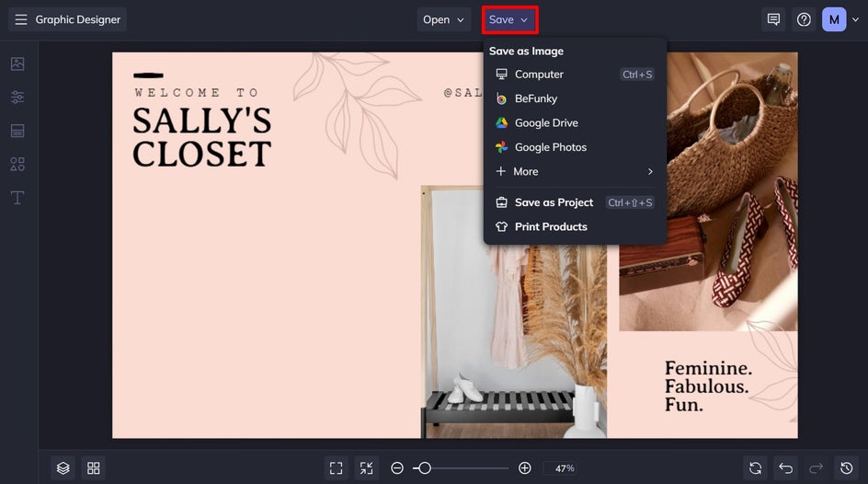Screen dimensions: 868x484
Task: Save image to Google Photos
Action: (575, 147)
